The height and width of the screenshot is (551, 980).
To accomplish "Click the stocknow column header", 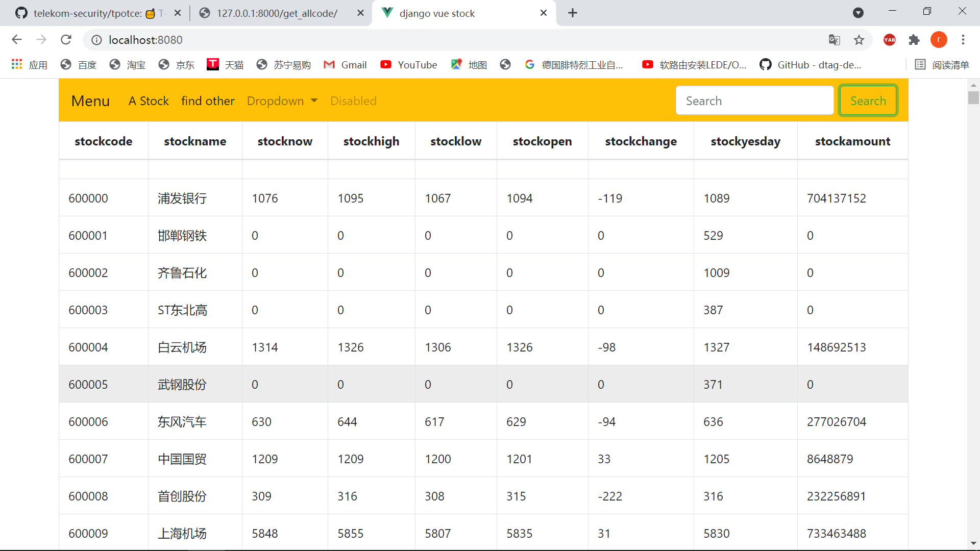I will coord(285,141).
